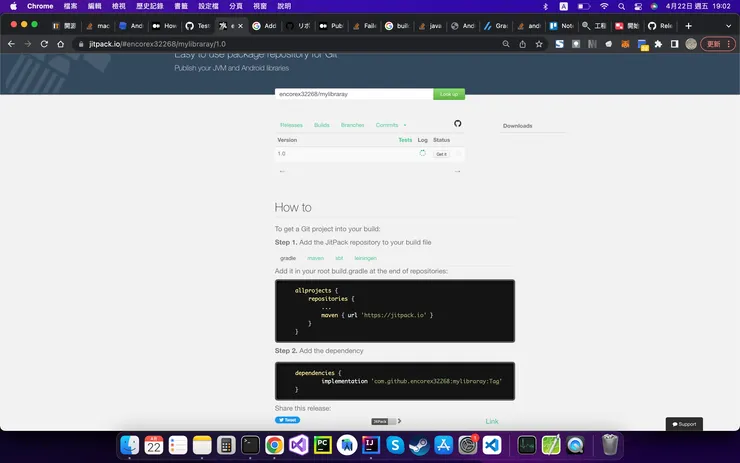
Task: Close the active JitPack browser tab
Action: pos(241,26)
